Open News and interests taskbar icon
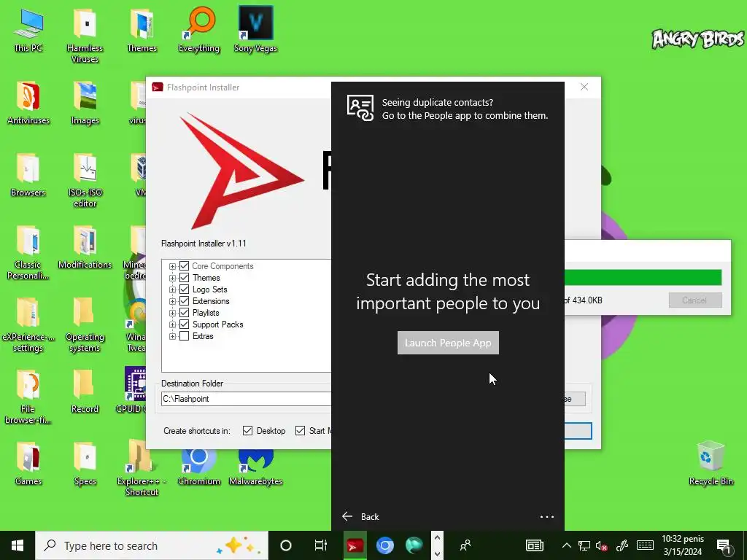747x560 pixels. coord(535,545)
